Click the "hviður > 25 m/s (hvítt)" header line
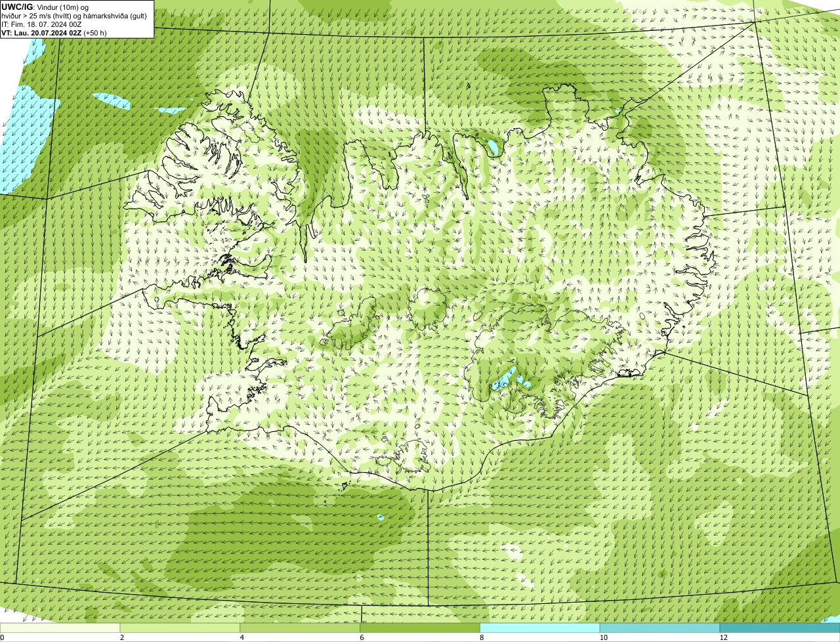 tap(74, 15)
